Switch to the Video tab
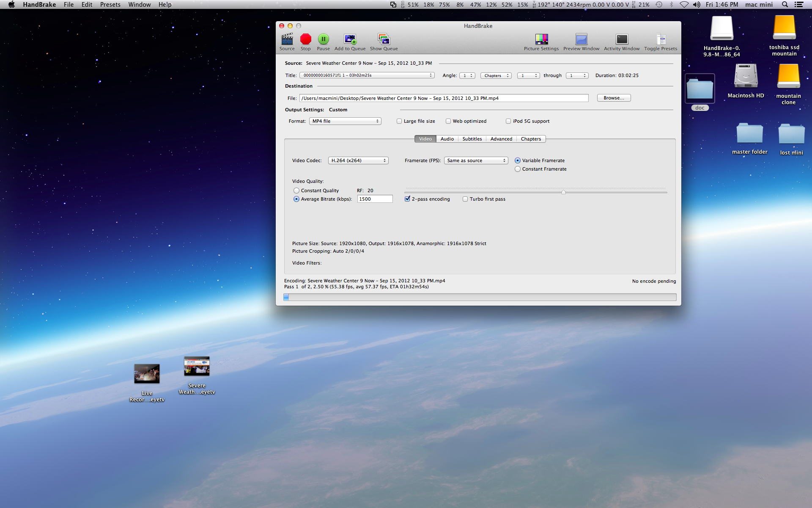The image size is (812, 508). click(425, 139)
